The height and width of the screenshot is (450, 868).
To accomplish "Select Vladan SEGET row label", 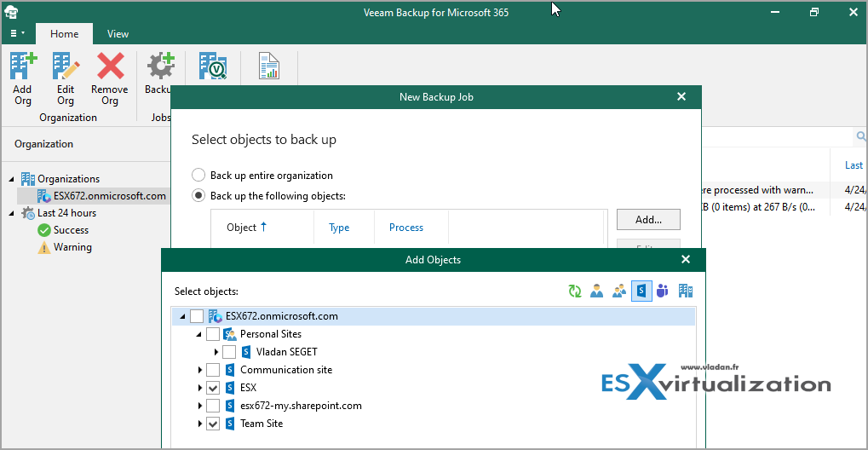I will [x=287, y=352].
